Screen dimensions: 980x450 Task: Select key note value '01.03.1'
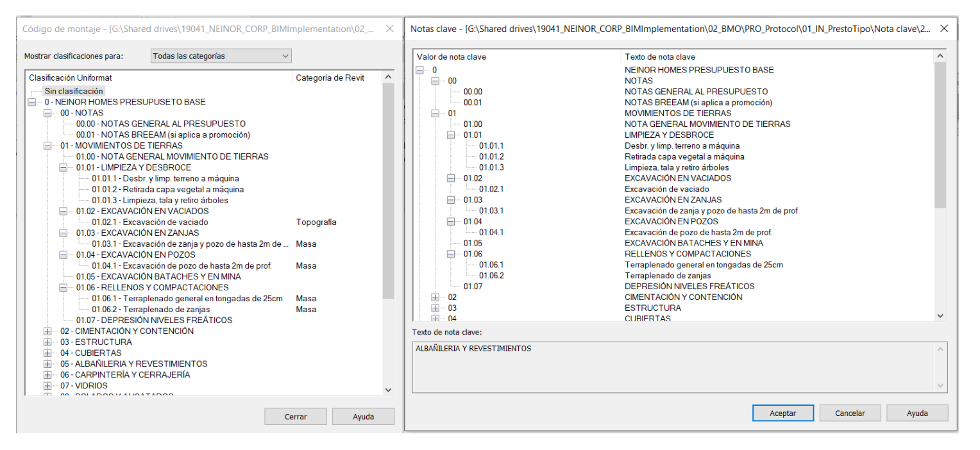coord(491,212)
